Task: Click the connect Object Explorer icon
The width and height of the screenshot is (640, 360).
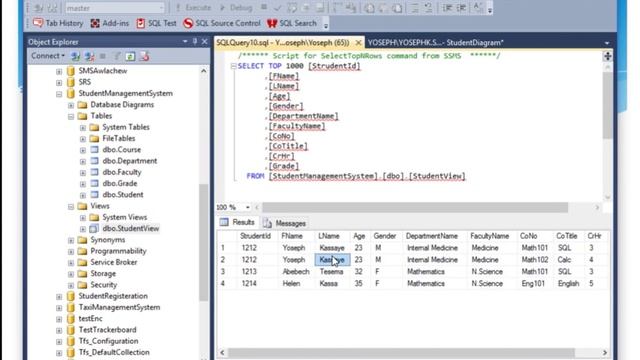Action: pyautogui.click(x=76, y=56)
